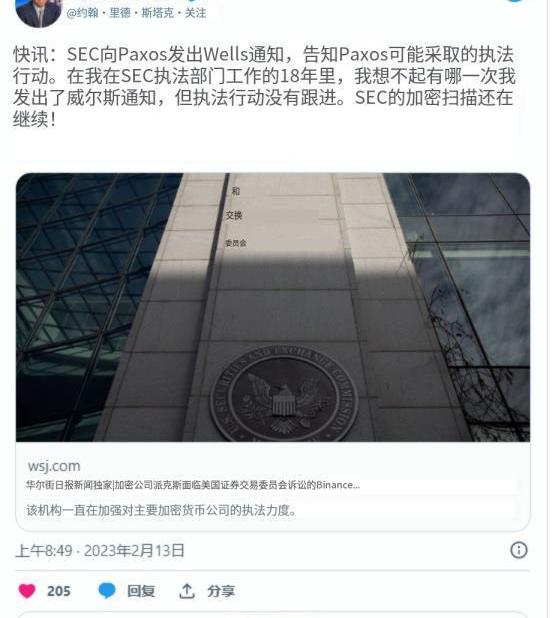Click the 上午8:49 · 2023年2月13日 timestamp
The height and width of the screenshot is (618, 555).
pyautogui.click(x=100, y=551)
